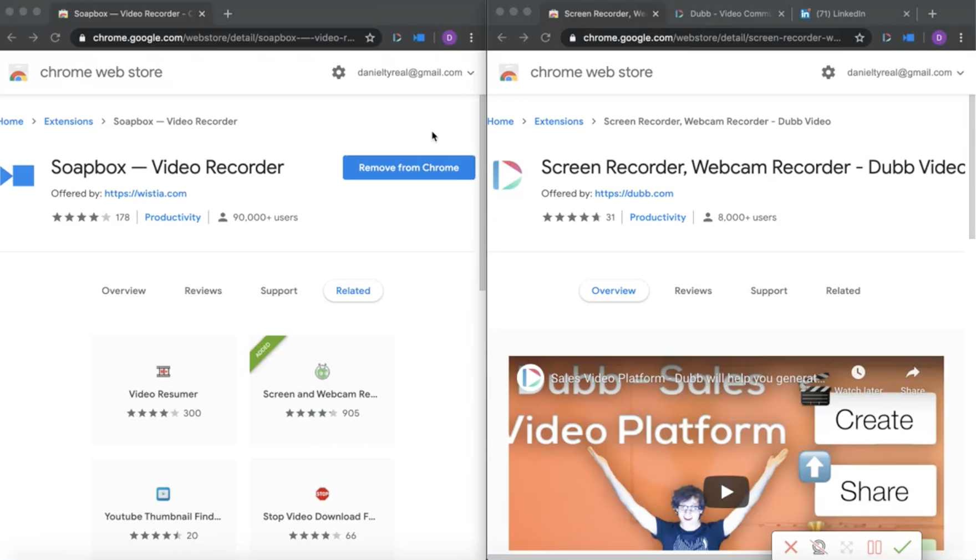Open Chrome menu dots in left browser
Screen dimensions: 976x560
tap(471, 38)
